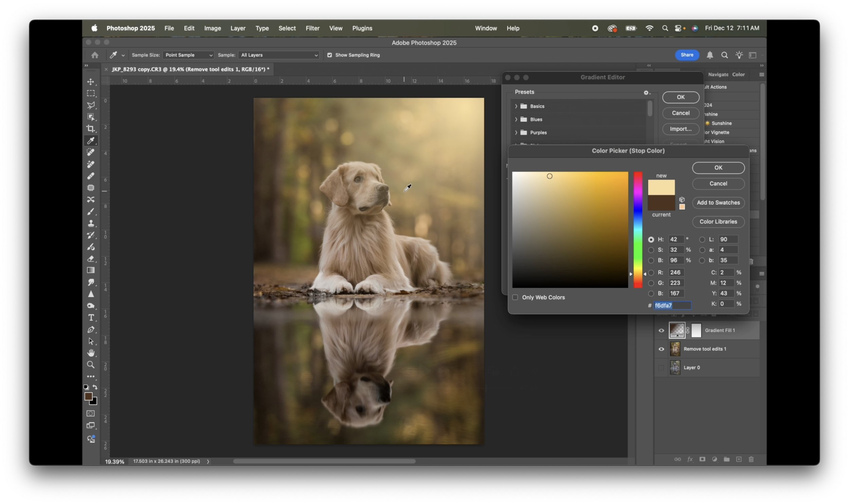Viewport: 849px width, 504px height.
Task: Open the Layer menu
Action: (238, 28)
